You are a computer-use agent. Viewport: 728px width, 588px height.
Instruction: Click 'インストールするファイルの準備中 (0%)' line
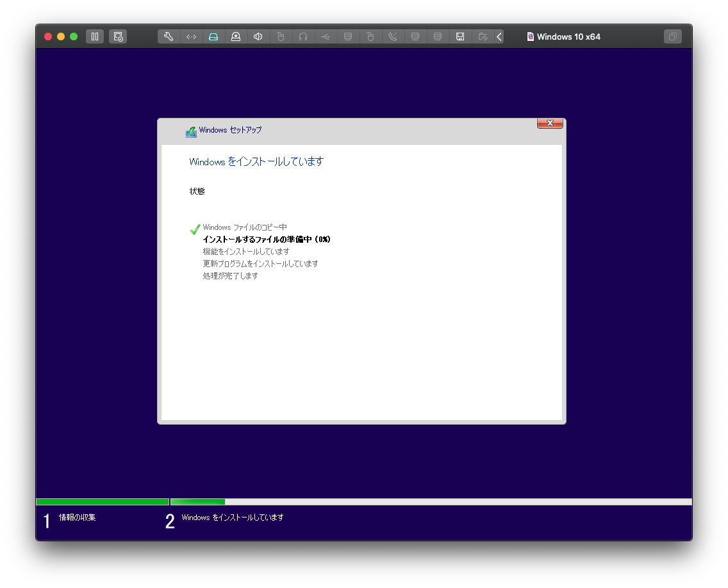pyautogui.click(x=267, y=240)
